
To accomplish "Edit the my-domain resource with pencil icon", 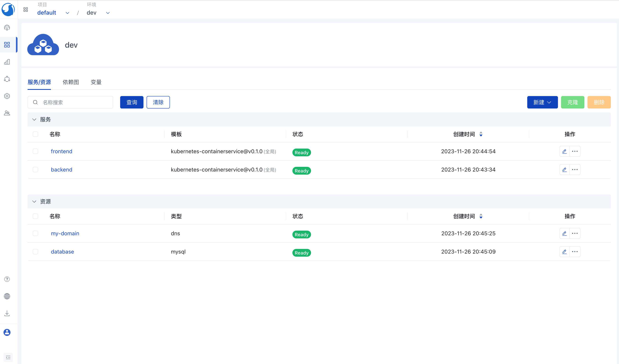I will pos(565,233).
